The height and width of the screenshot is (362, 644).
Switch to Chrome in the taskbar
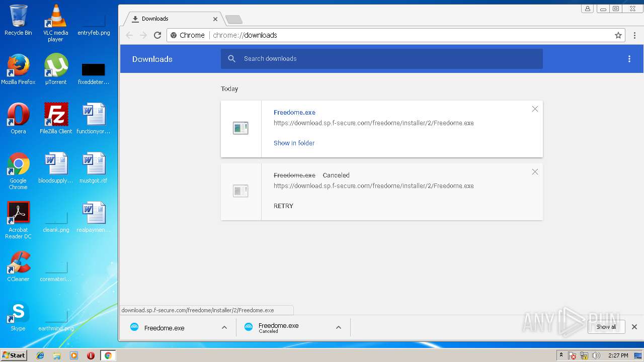click(108, 355)
